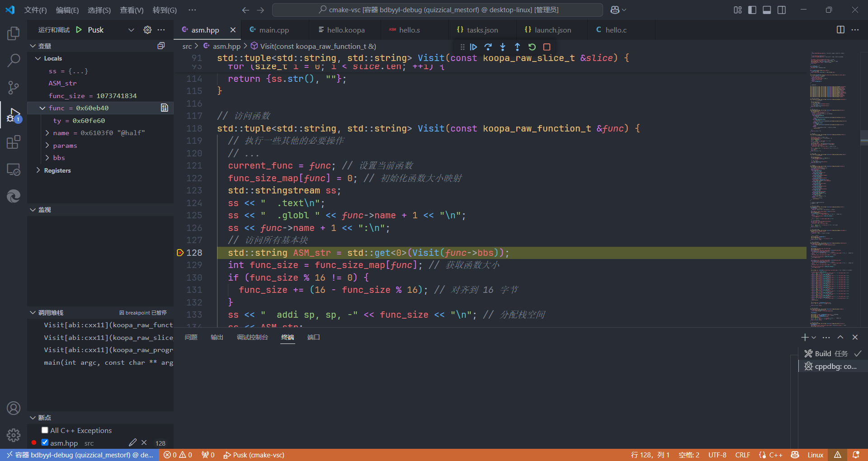Screen dimensions: 868x461
Task: Switch to launch.json tab
Action: point(552,30)
